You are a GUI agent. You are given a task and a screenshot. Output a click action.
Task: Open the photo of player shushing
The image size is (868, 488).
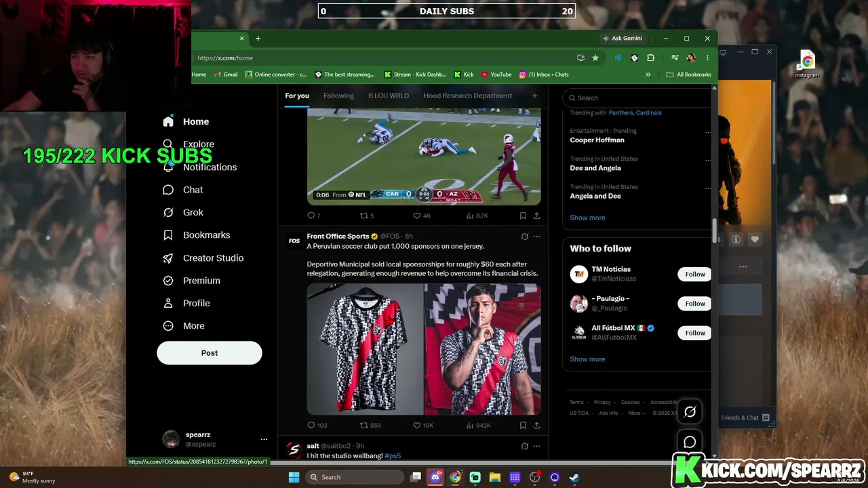click(483, 349)
